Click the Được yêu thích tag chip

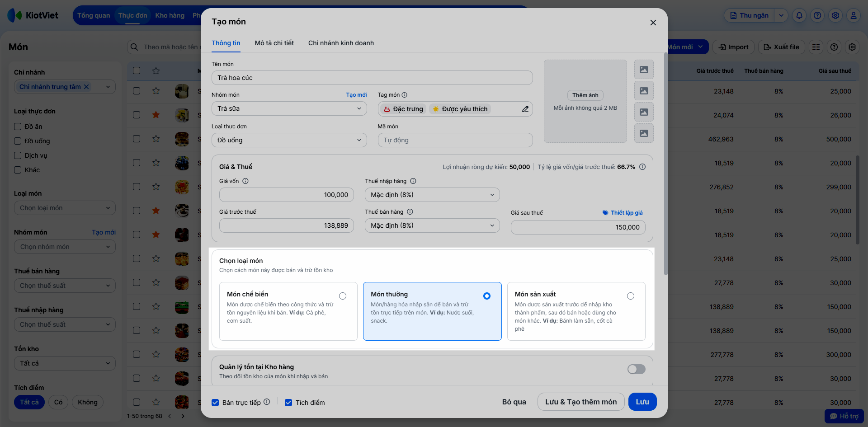[x=460, y=109]
